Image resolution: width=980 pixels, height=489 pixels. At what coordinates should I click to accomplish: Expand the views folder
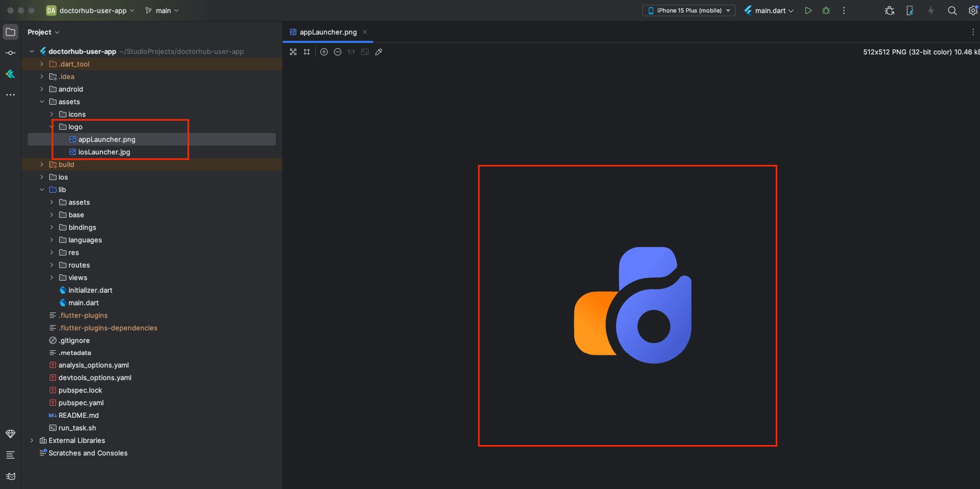pyautogui.click(x=52, y=277)
